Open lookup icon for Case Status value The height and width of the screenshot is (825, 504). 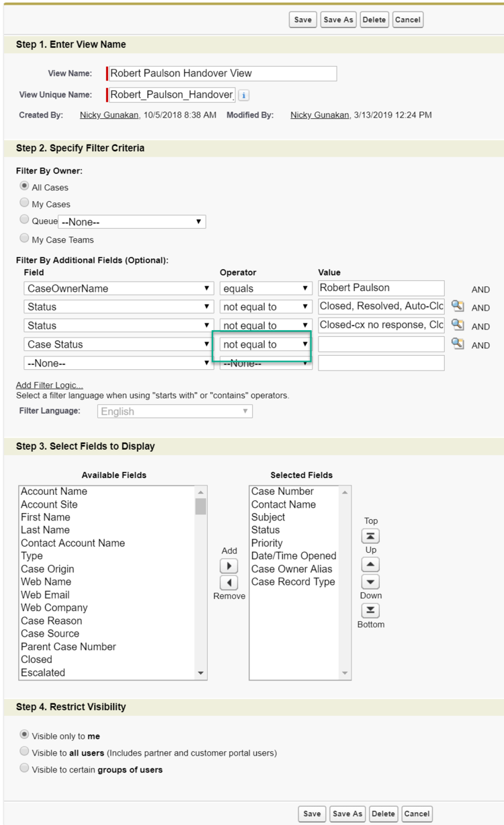[x=458, y=344]
